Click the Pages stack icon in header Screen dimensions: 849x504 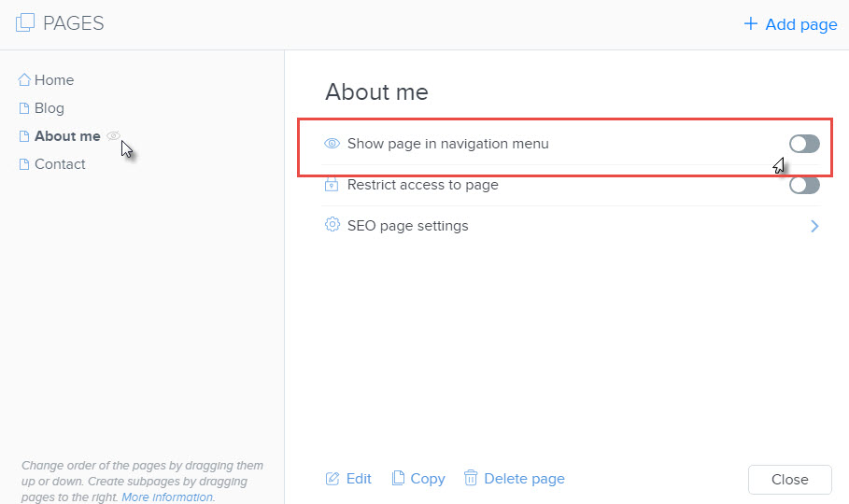click(25, 24)
